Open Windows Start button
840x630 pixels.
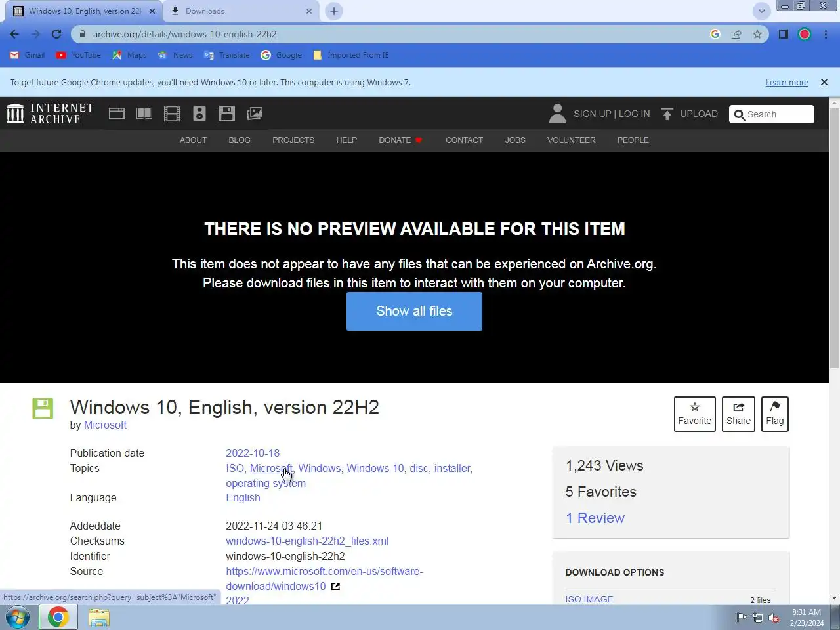[18, 618]
